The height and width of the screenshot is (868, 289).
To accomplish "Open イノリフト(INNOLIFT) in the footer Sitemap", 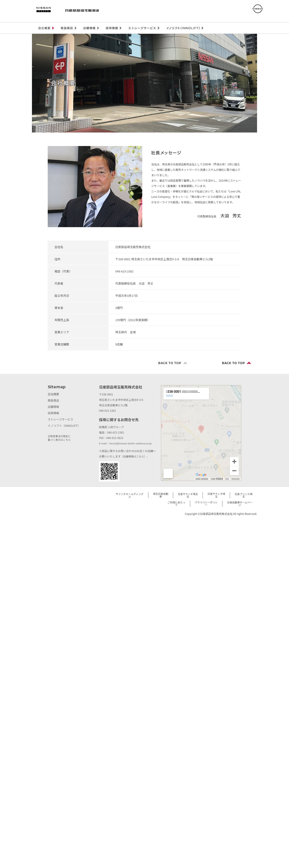I will (63, 426).
